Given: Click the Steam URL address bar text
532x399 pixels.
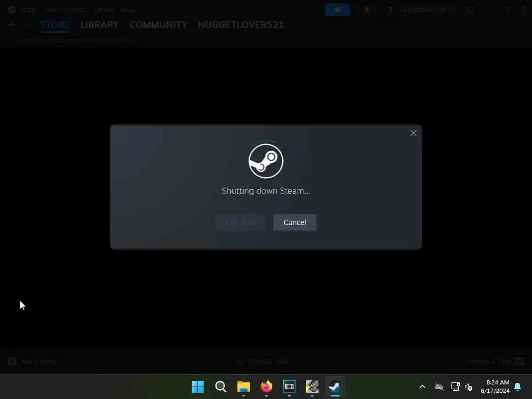Looking at the screenshot, I should pos(76,39).
